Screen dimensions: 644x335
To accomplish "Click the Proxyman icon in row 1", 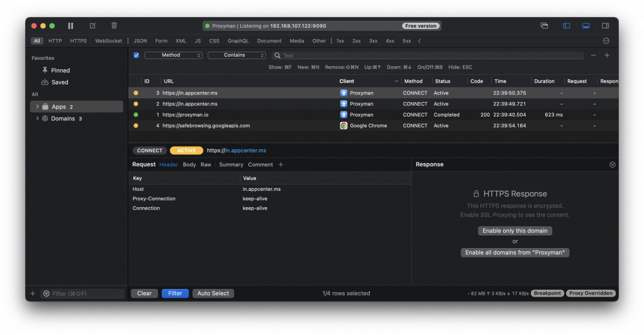I will tap(343, 115).
